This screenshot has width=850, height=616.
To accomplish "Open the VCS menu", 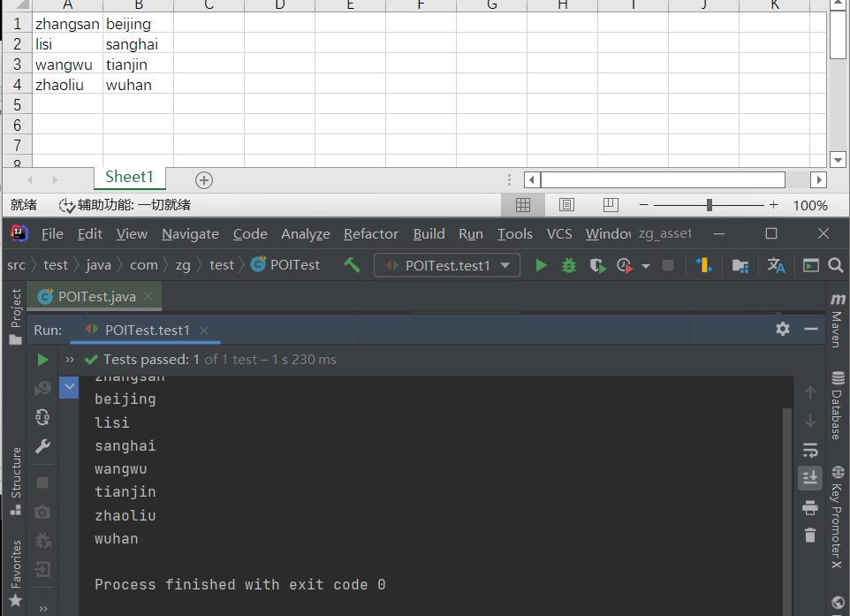I will pyautogui.click(x=559, y=233).
